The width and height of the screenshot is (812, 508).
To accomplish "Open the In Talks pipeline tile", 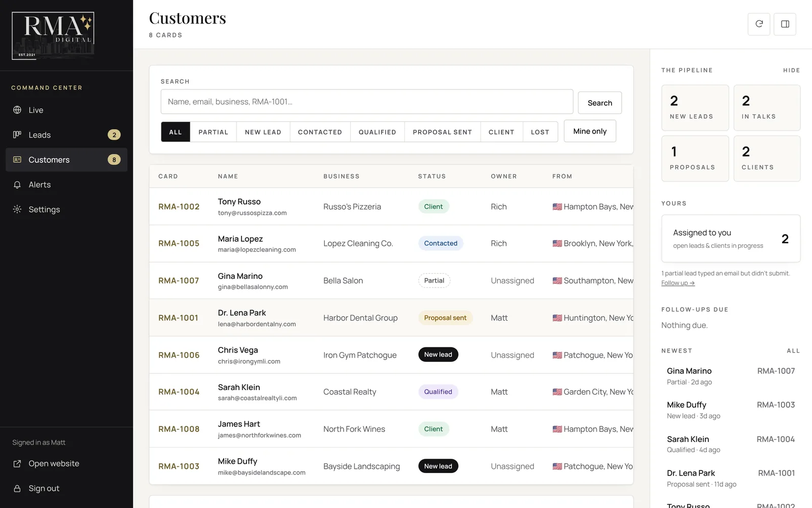I will click(x=767, y=108).
